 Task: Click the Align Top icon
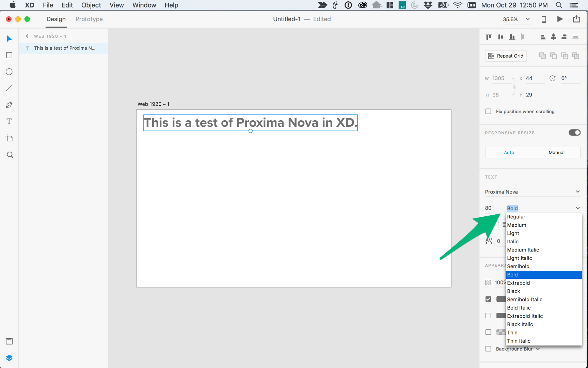point(489,37)
